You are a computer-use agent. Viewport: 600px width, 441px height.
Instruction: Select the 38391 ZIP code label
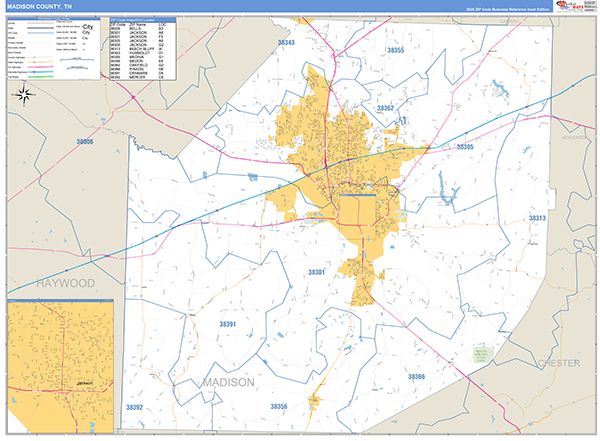(229, 324)
